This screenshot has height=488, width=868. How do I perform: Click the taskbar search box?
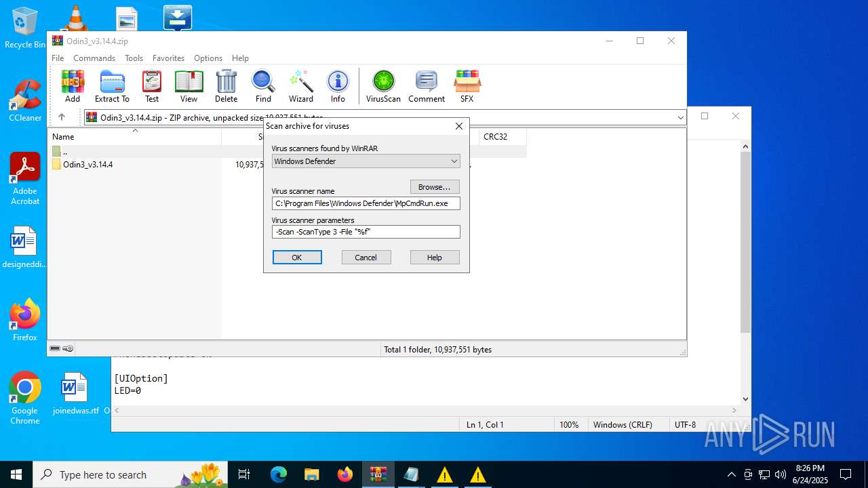[130, 474]
